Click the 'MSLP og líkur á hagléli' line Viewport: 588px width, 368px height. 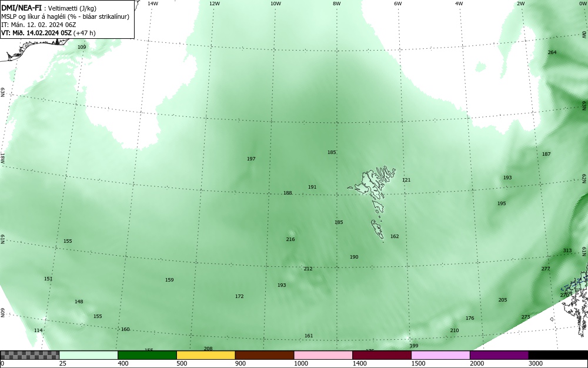tap(65, 16)
